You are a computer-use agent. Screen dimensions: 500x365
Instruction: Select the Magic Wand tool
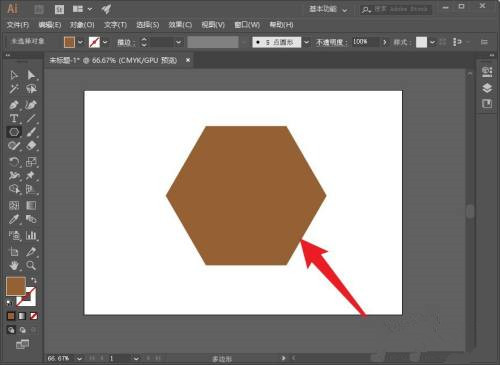pos(14,89)
